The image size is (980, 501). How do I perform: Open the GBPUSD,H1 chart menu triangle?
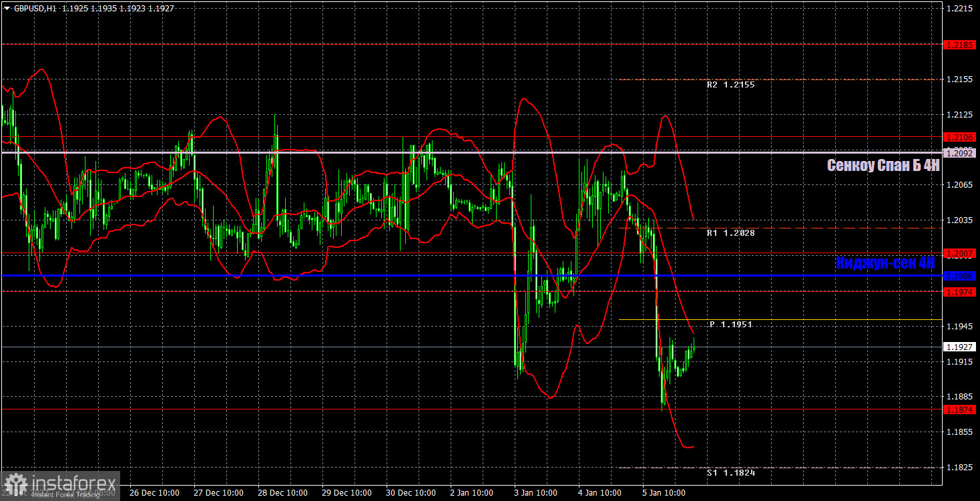tap(7, 10)
